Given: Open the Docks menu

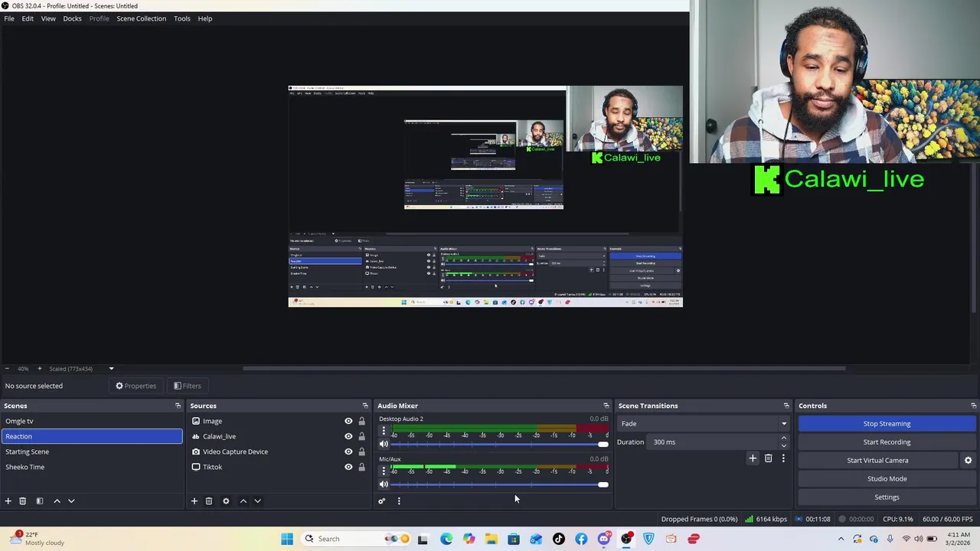Looking at the screenshot, I should tap(72, 18).
